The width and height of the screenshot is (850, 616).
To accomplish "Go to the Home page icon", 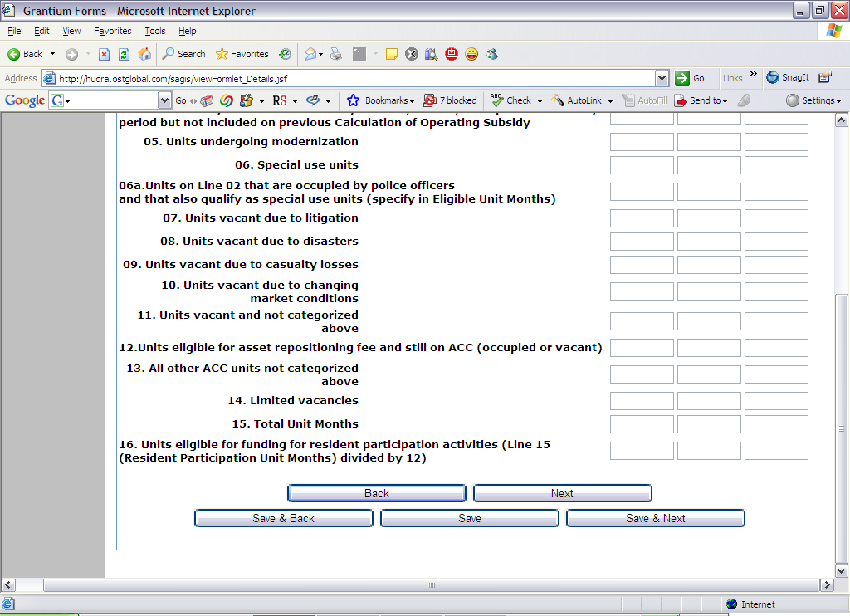I will 144,54.
